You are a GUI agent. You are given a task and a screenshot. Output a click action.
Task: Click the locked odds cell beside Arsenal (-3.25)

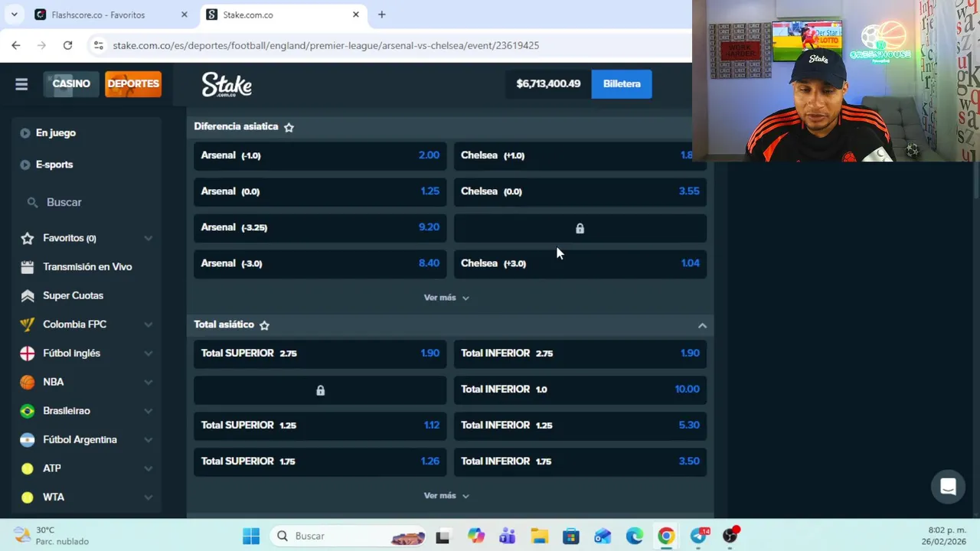pos(580,228)
